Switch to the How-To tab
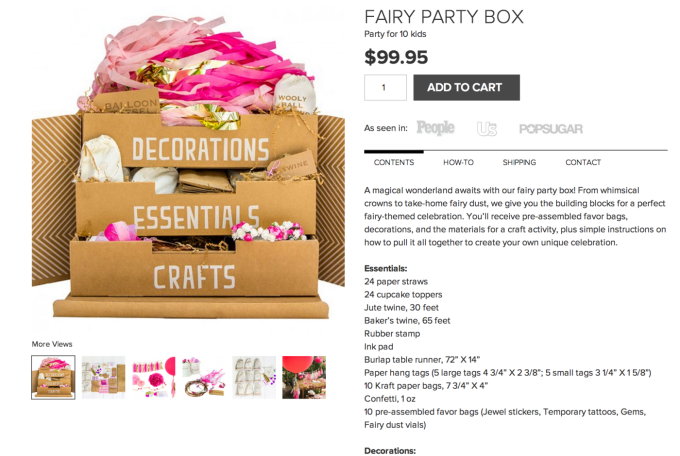Image resolution: width=680 pixels, height=456 pixels. coord(458,162)
